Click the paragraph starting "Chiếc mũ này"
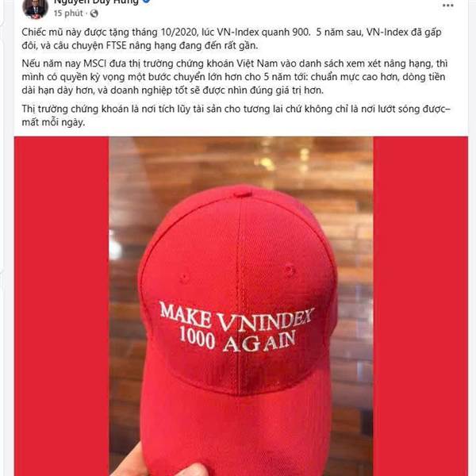This screenshot has width=476, height=476. coord(232,39)
